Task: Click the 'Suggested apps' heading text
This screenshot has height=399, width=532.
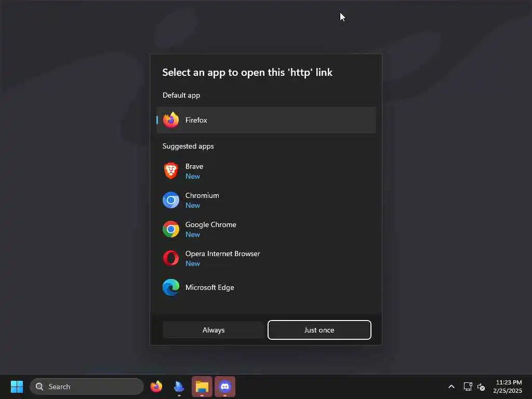Action: point(188,146)
